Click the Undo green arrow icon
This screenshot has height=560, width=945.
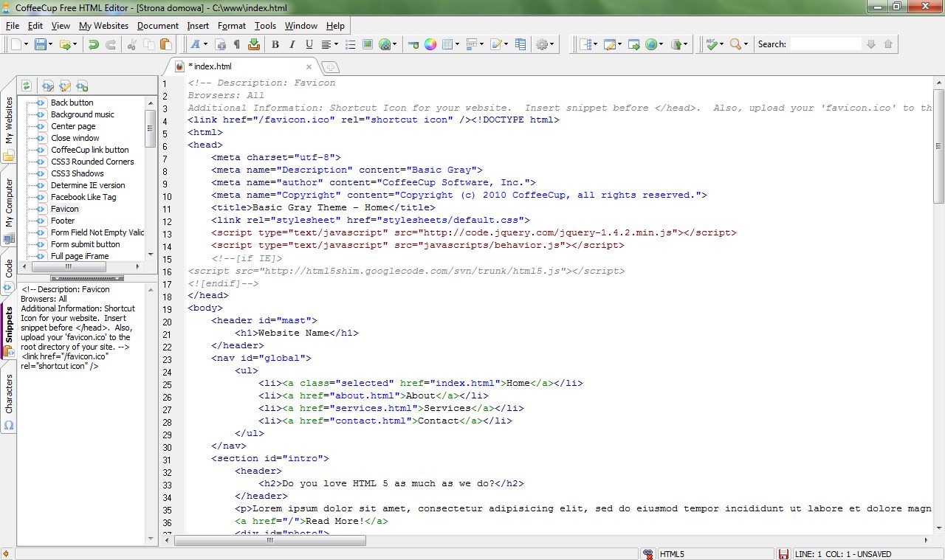tap(93, 44)
